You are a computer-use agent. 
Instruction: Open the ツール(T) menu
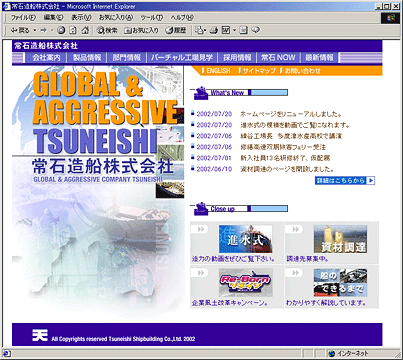click(x=151, y=17)
